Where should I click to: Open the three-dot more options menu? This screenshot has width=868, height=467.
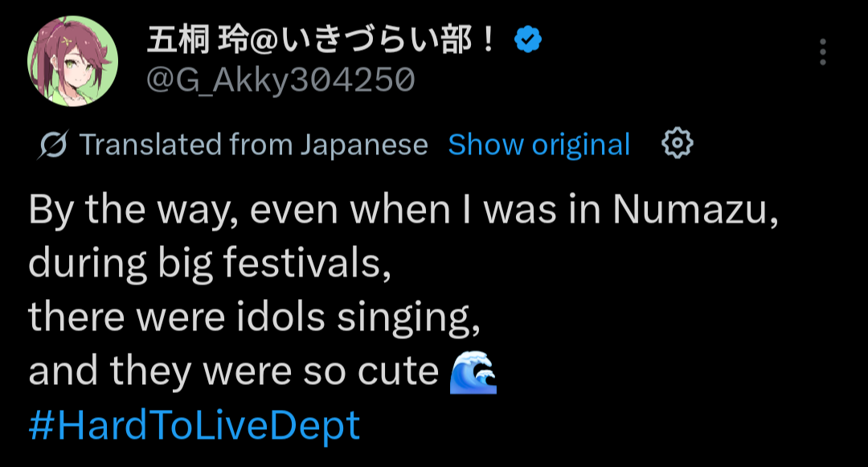click(822, 51)
